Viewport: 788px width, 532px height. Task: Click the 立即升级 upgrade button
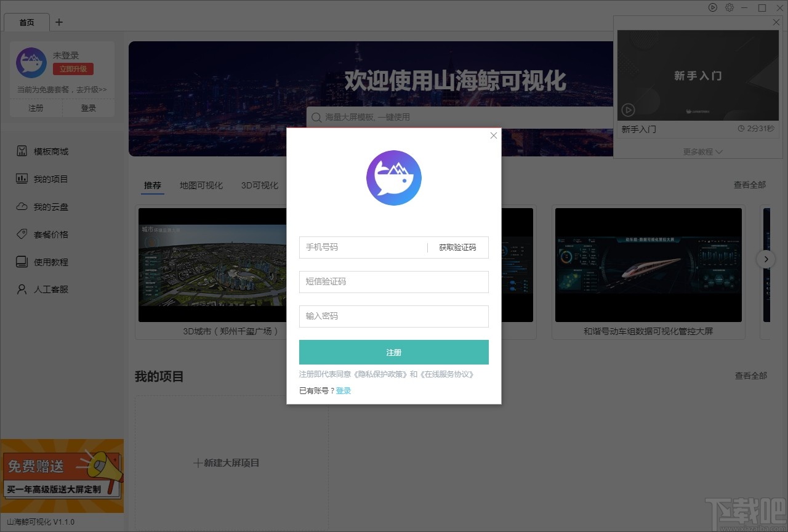click(73, 69)
